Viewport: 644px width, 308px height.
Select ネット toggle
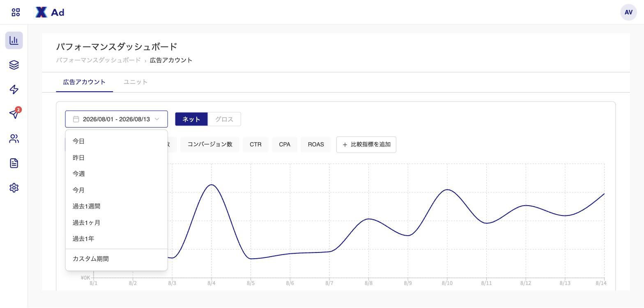[x=191, y=119]
